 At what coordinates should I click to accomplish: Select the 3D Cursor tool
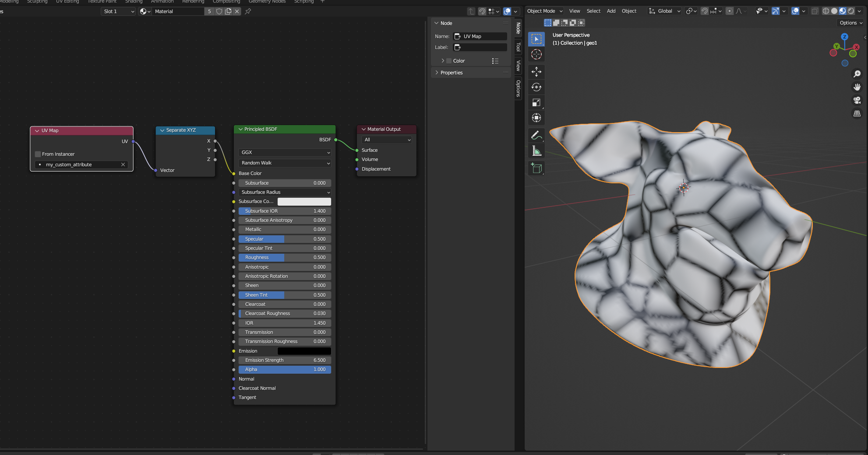(x=536, y=54)
